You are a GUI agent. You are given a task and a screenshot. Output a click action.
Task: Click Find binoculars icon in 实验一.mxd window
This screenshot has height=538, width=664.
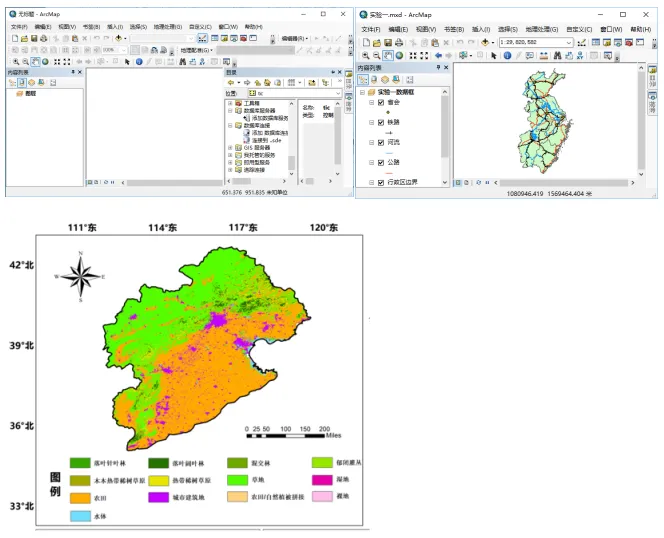click(x=558, y=55)
